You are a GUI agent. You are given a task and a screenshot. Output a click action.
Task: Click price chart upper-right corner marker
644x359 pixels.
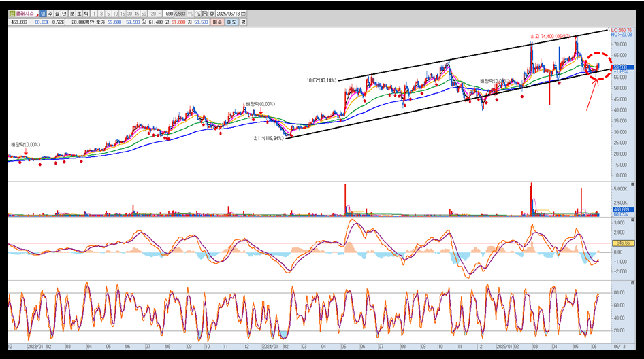pyautogui.click(x=609, y=29)
